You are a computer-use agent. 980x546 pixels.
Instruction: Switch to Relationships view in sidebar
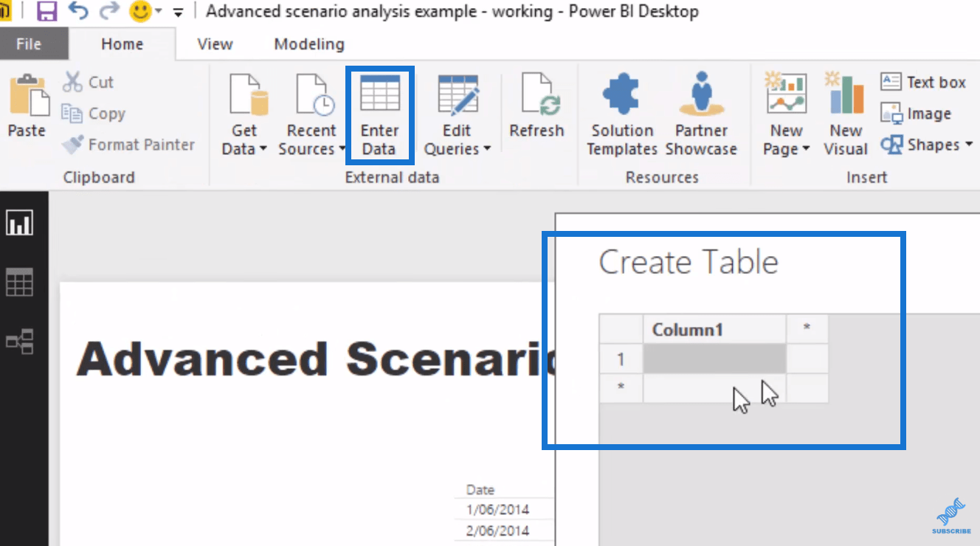coord(19,342)
